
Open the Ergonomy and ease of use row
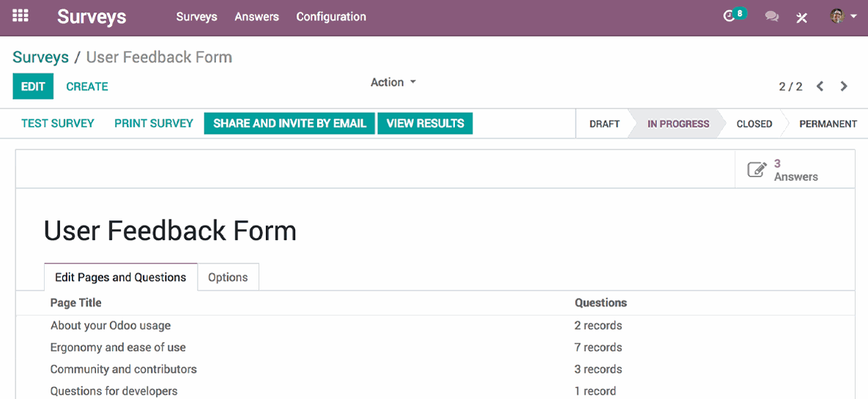118,348
